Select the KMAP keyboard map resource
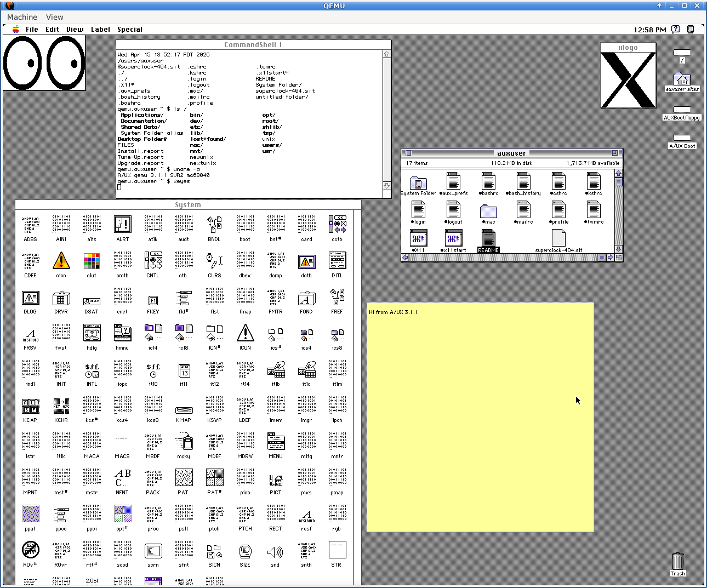Image resolution: width=707 pixels, height=588 pixels. pos(184,410)
